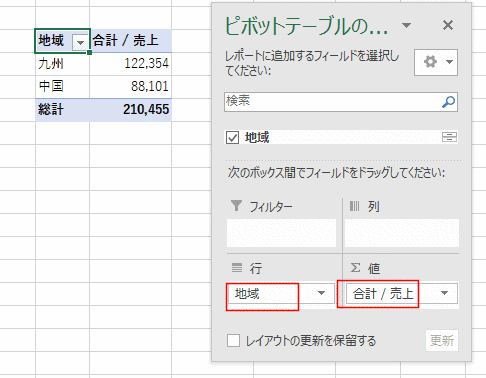Open pane options arrow beside title
Viewport: 486px width, 378px height.
tap(406, 25)
